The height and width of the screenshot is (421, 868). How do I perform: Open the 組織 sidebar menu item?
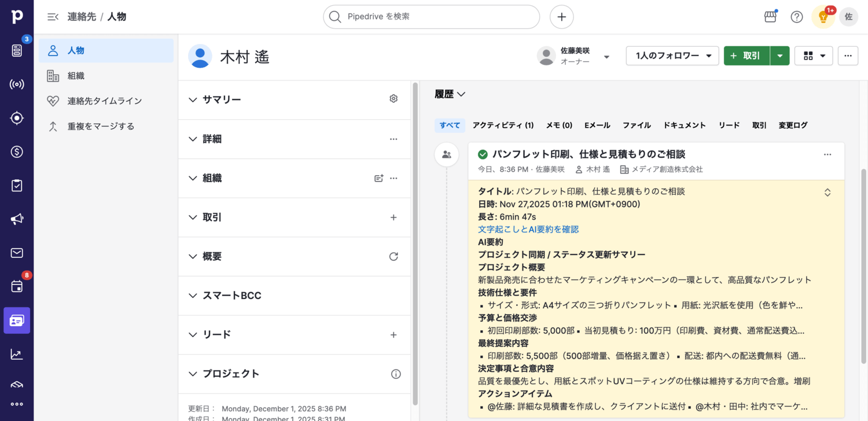point(106,76)
